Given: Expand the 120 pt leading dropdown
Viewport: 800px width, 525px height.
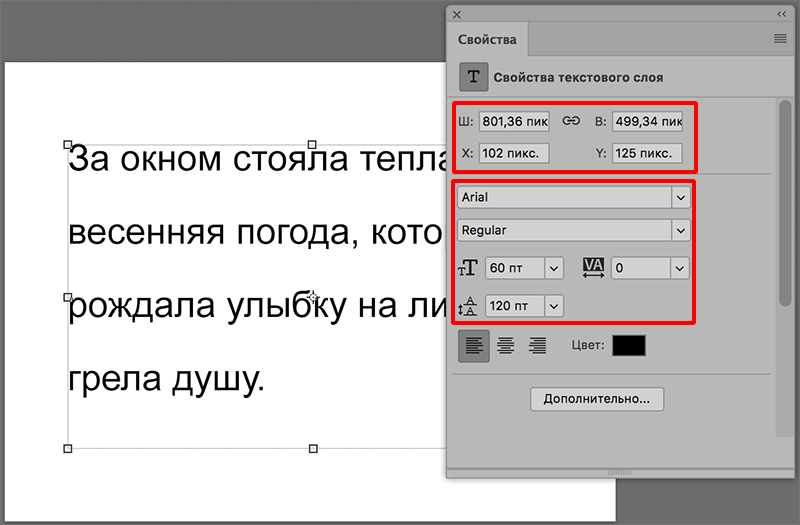Looking at the screenshot, I should pyautogui.click(x=554, y=306).
